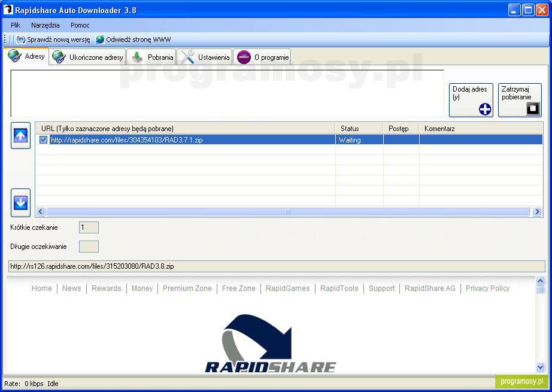Image resolution: width=552 pixels, height=392 pixels.
Task: Move selected address down with arrow button
Action: click(20, 203)
